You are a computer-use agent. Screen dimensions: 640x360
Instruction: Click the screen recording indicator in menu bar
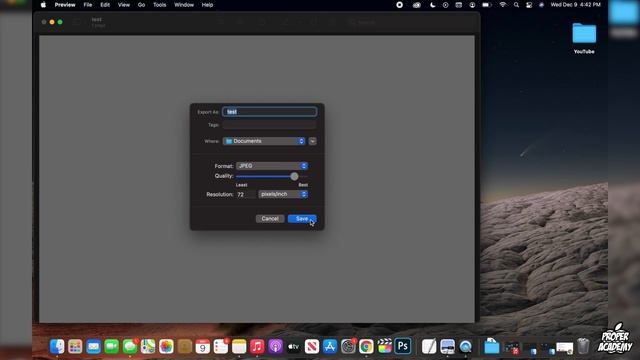point(400,5)
